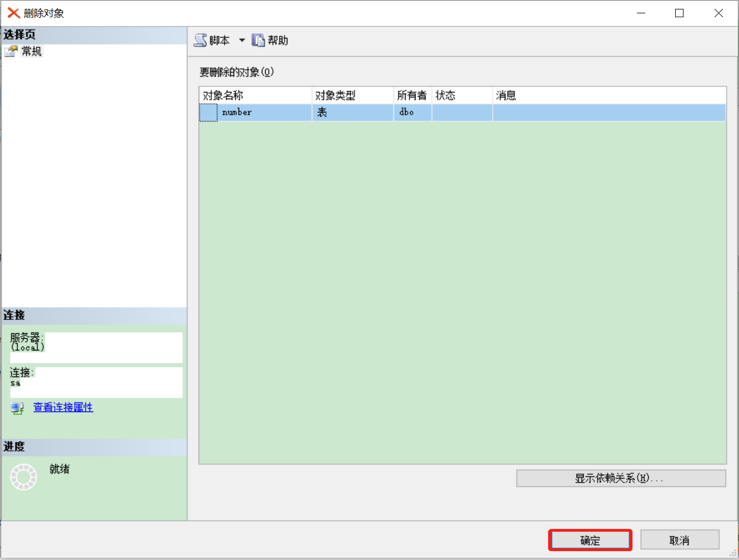Click the 要删除的对象(O) label

pos(237,72)
